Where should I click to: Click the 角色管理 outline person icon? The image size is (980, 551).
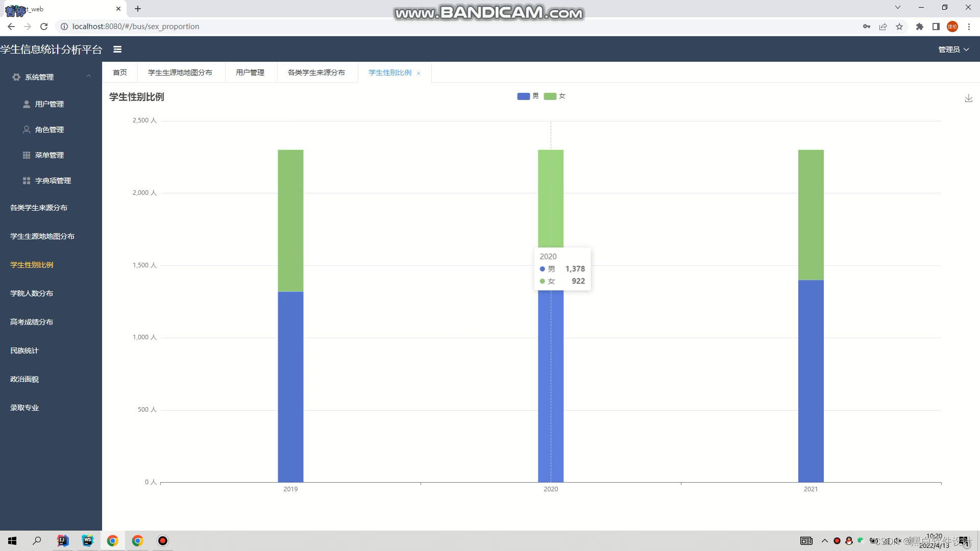[x=27, y=130]
